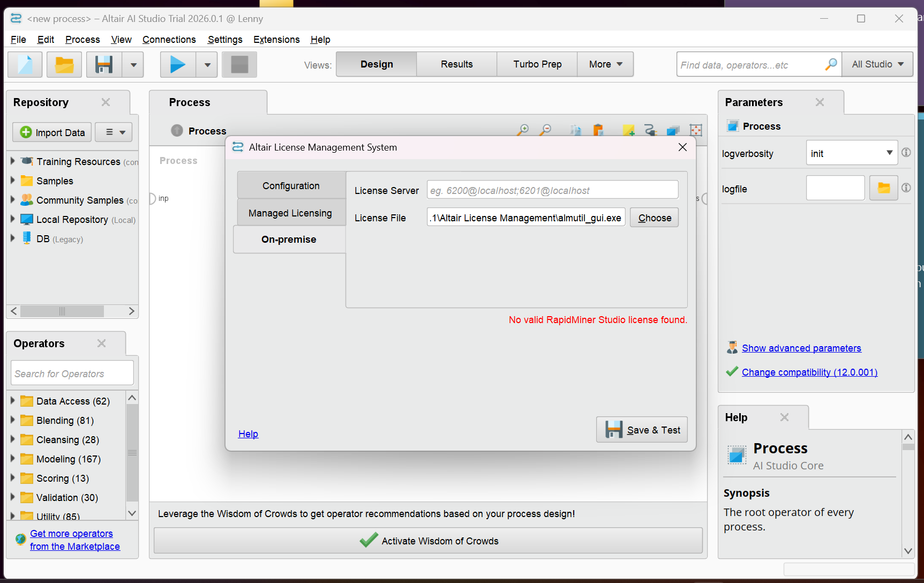Select the Configuration tab in the license dialog
The height and width of the screenshot is (583, 924).
(x=291, y=185)
